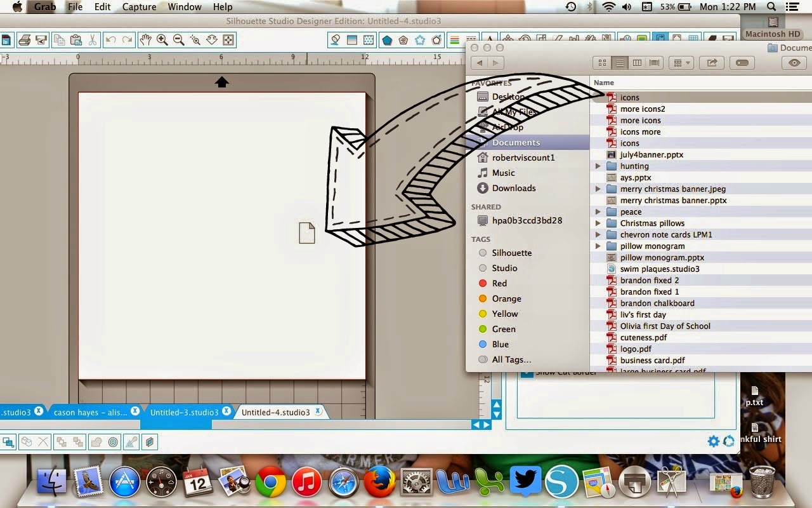Select Documents in Finder sidebar
Screen dimensions: 812x508
[x=528, y=142]
